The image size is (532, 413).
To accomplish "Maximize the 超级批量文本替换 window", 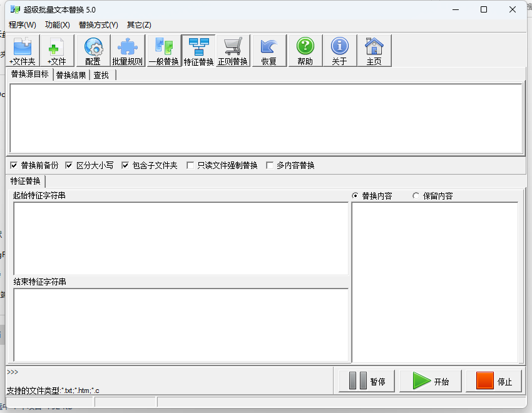I will click(x=484, y=9).
